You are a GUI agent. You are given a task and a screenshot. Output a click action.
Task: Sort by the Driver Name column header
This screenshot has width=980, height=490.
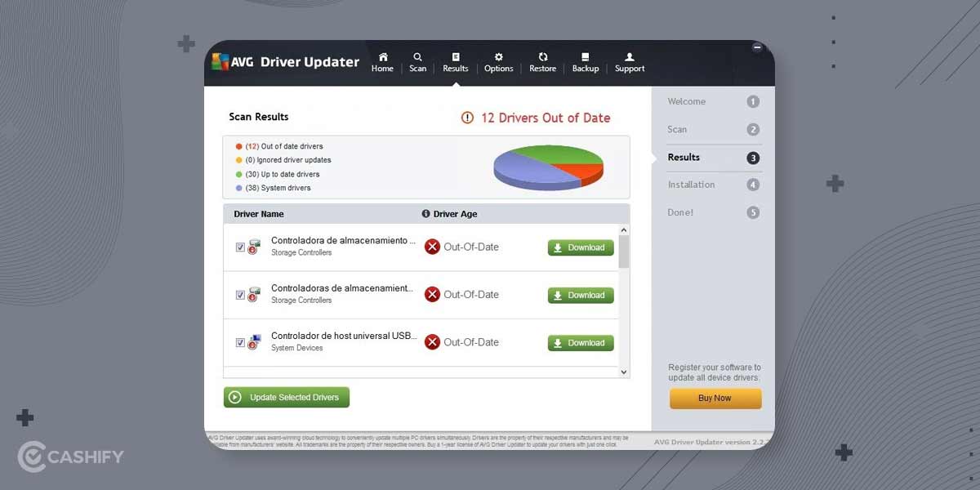259,214
